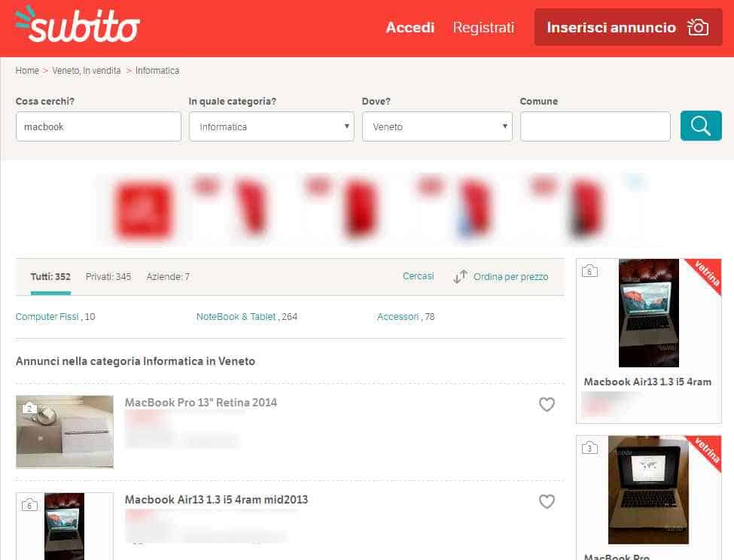This screenshot has width=734, height=560.
Task: Favorite the MacBook Pro 13" Retina 2014 listing
Action: coord(547,404)
